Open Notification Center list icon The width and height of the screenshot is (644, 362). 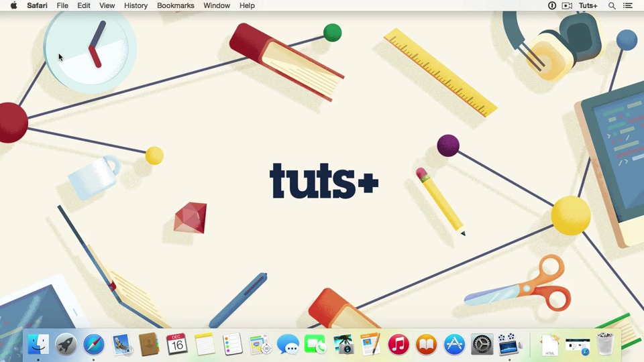[x=628, y=5]
